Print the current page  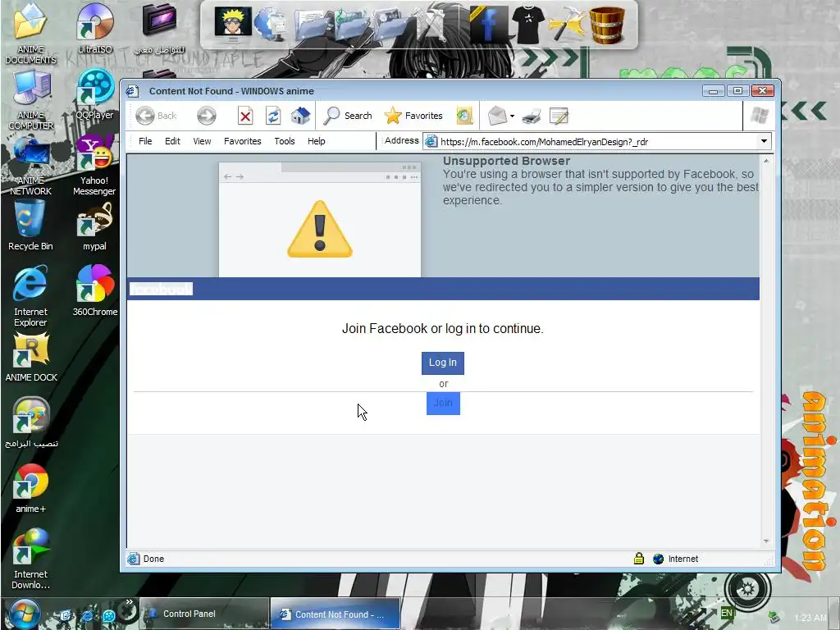click(x=532, y=116)
